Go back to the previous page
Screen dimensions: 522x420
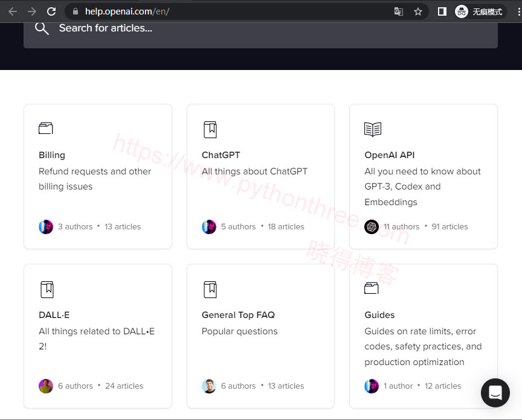(13, 11)
